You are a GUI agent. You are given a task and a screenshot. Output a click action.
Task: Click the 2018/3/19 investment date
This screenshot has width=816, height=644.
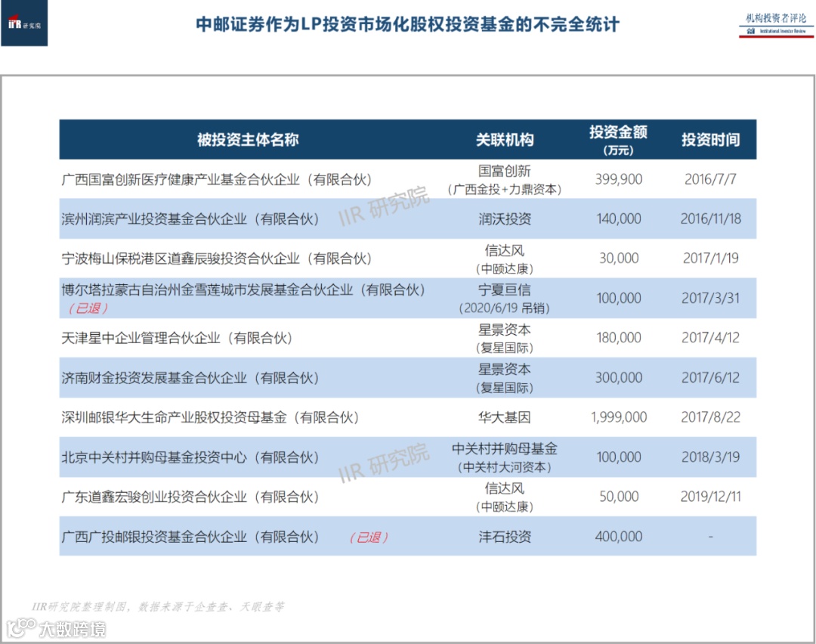710,457
